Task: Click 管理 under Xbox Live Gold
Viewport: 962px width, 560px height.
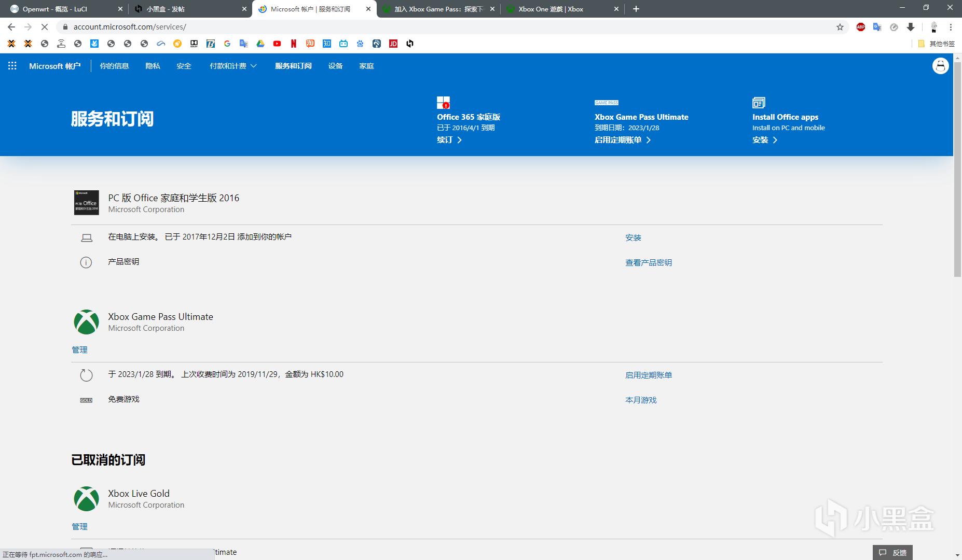Action: click(79, 526)
